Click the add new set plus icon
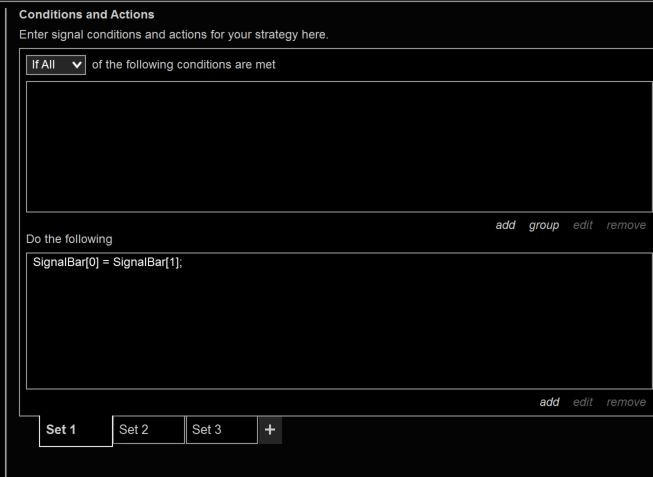Viewport: 653px width, 477px height. (269, 429)
